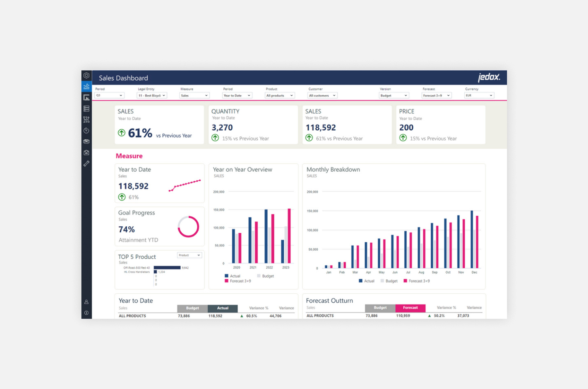Open the Currency dropdown set to EUR
The width and height of the screenshot is (588, 389).
tap(479, 95)
